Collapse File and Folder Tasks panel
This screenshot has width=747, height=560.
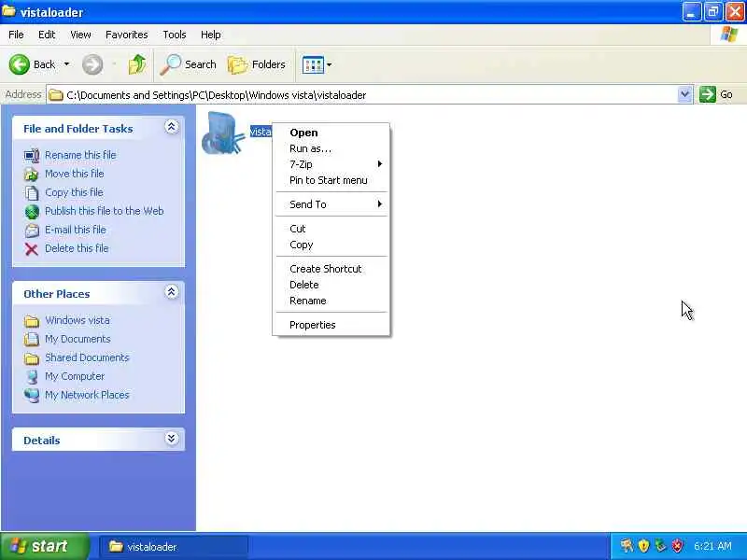pyautogui.click(x=172, y=127)
